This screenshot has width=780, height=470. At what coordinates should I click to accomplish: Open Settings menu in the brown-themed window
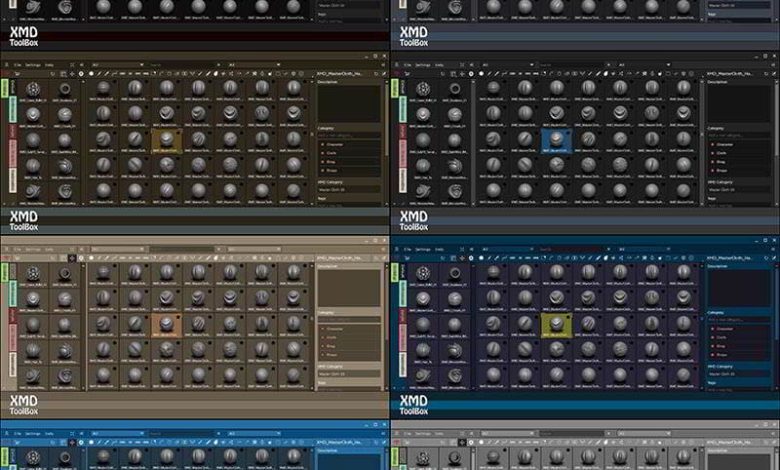(x=33, y=65)
